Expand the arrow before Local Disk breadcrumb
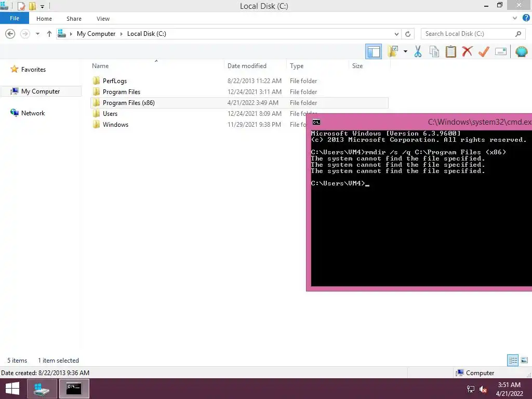The image size is (532, 399). (x=121, y=34)
